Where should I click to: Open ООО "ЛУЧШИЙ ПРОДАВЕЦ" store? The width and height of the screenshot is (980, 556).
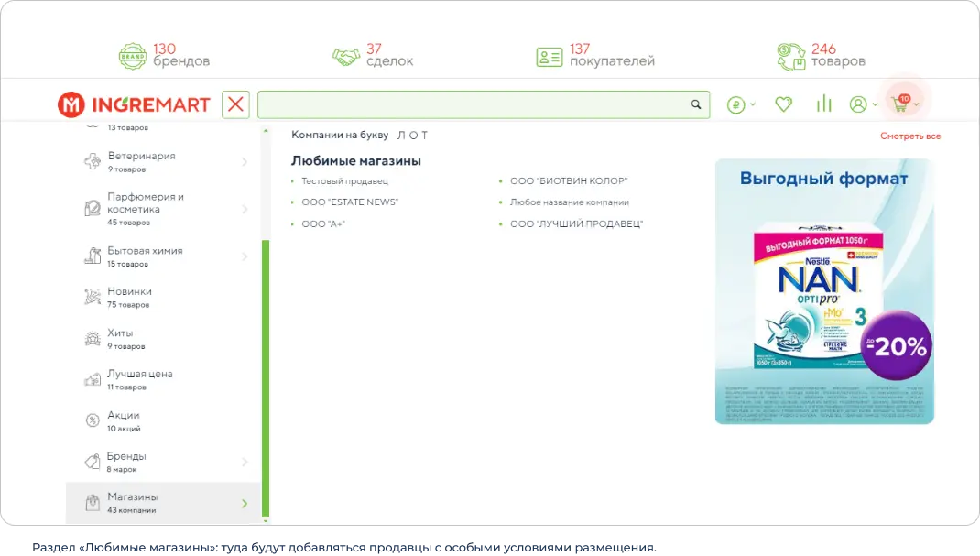tap(576, 223)
